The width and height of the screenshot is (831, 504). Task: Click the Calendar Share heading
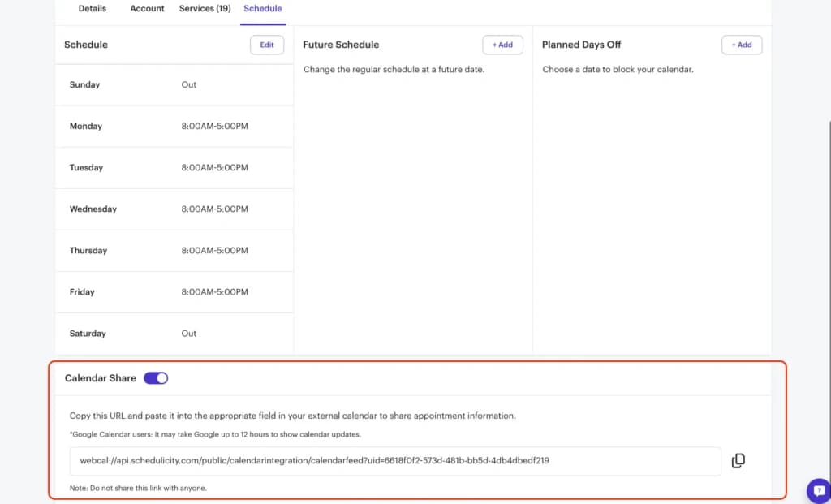[x=100, y=378]
